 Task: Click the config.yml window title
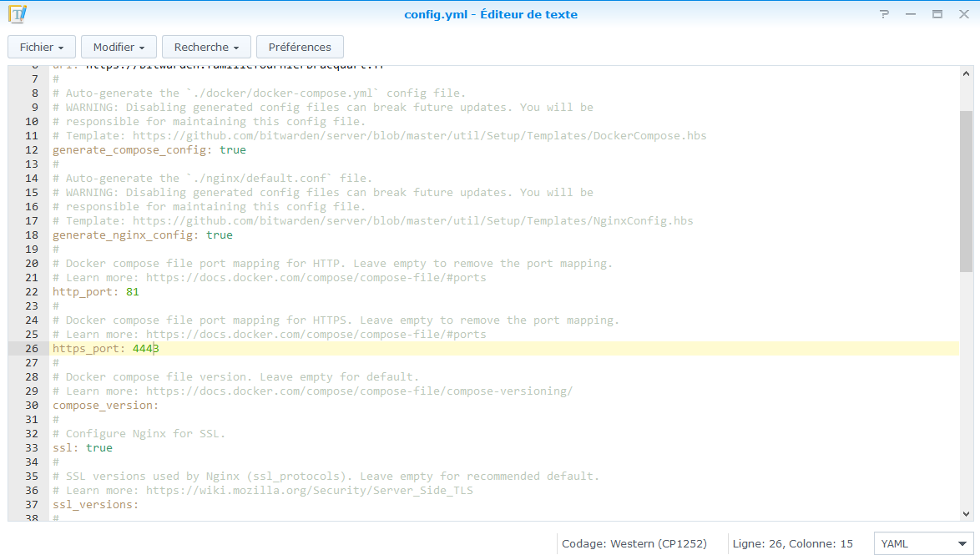coord(491,14)
